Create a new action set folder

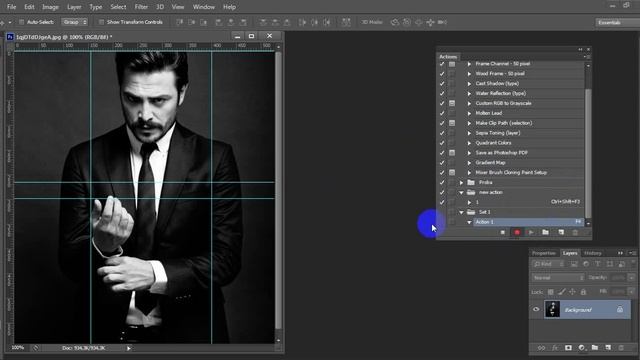click(x=545, y=232)
